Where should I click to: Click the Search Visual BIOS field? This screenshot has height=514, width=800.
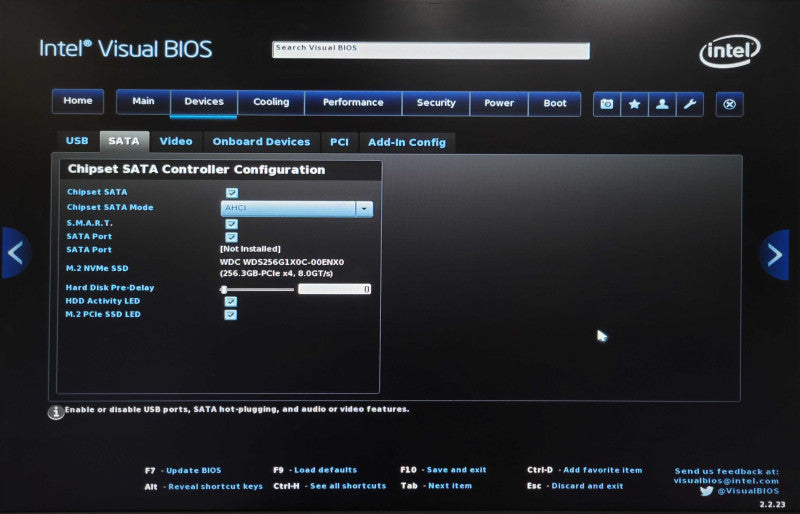pos(431,51)
